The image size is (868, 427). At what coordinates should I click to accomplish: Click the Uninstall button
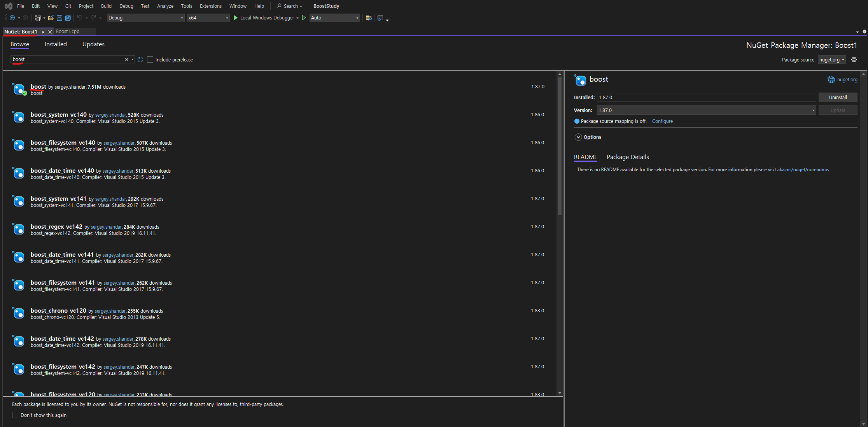pos(838,98)
